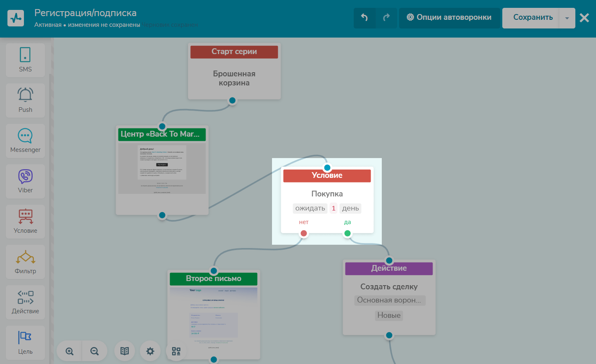Screen dimensions: 596x364
Task: Open the book guide icon
Action: (125, 351)
